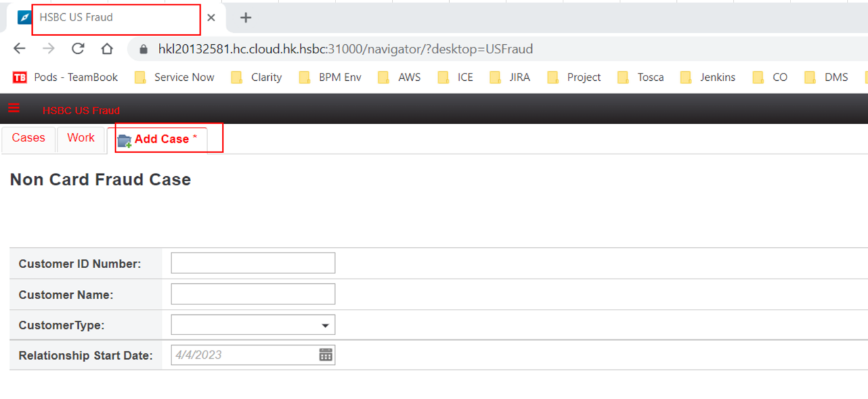Click the HSBC US Fraud header title
Screen dimensions: 868x399
(x=81, y=110)
